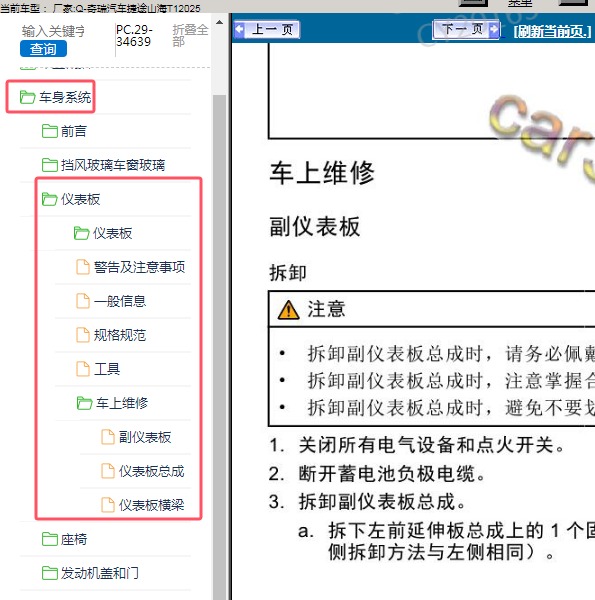Click the warning triangle 注意 icon

289,310
